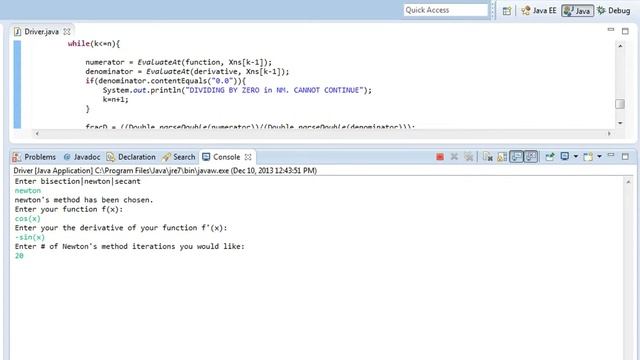640x360 pixels.
Task: Click the 'denominator = EvaluateAt' code line
Action: coord(187,72)
